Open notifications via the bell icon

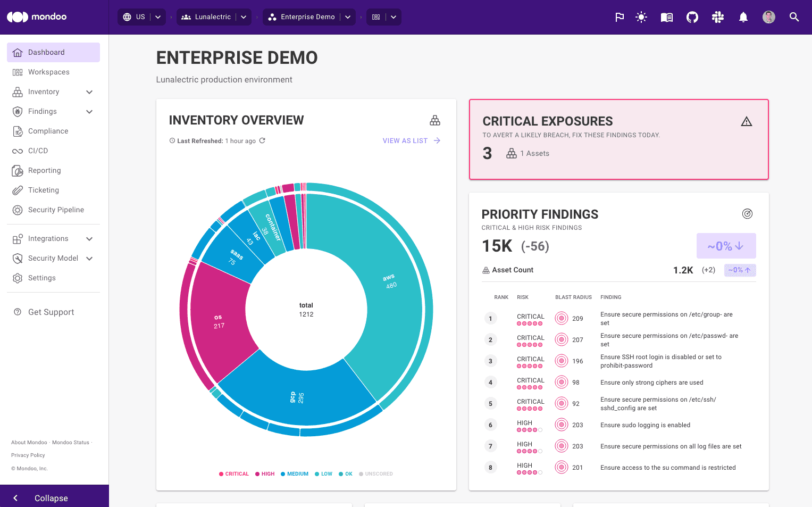743,17
